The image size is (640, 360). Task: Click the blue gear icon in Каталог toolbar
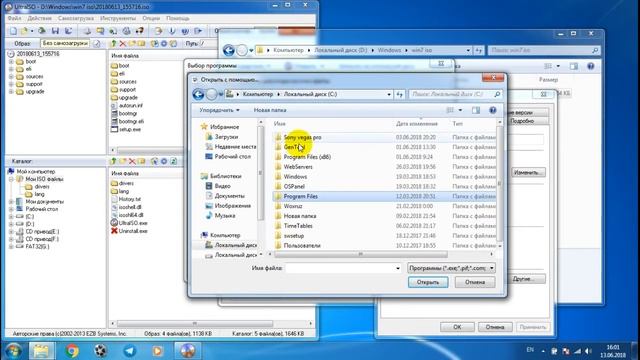click(x=164, y=161)
